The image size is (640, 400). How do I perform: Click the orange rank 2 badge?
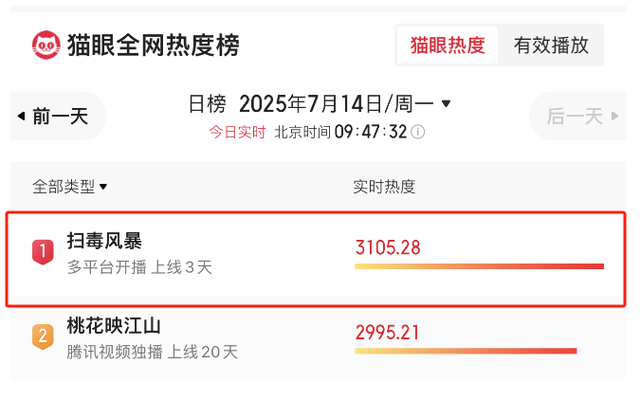point(42,337)
